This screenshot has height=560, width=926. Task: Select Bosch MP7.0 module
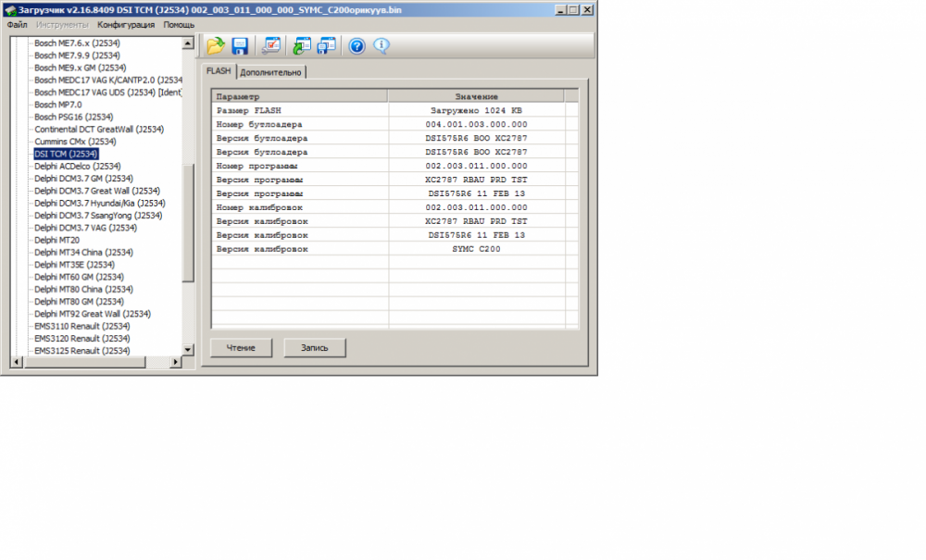(x=57, y=105)
